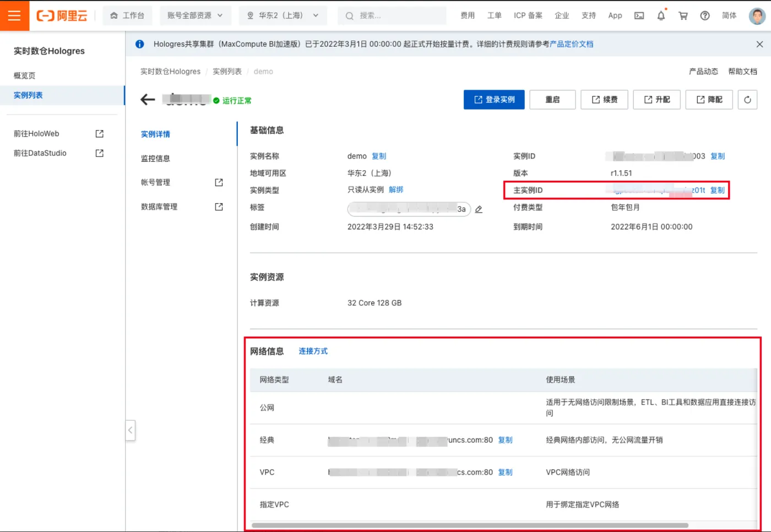
Task: Expand 账号全部资源 dropdown
Action: point(196,15)
